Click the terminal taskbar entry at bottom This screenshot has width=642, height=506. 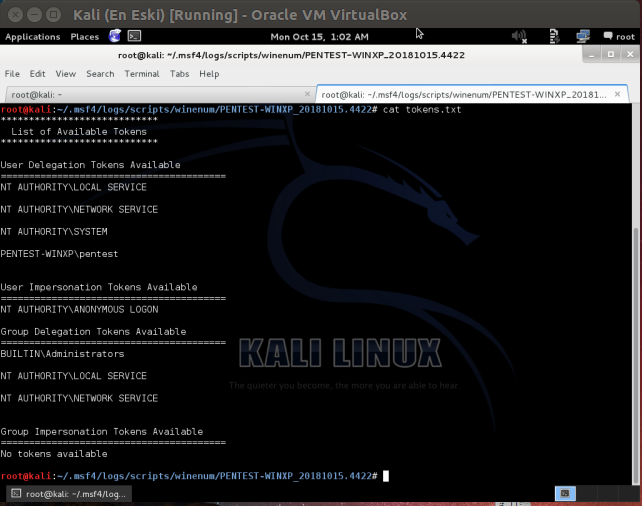(69, 494)
